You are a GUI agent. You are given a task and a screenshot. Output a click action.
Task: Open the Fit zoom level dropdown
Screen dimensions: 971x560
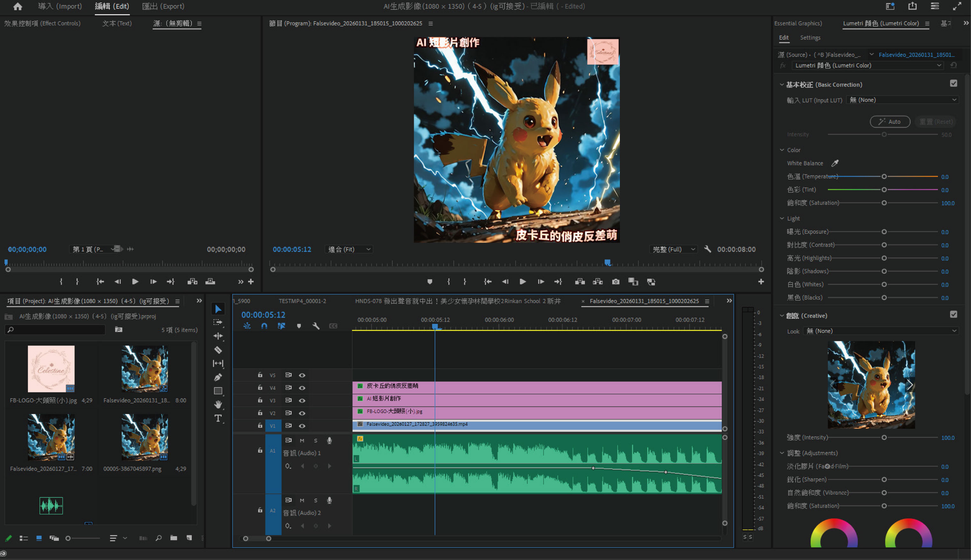pos(349,249)
